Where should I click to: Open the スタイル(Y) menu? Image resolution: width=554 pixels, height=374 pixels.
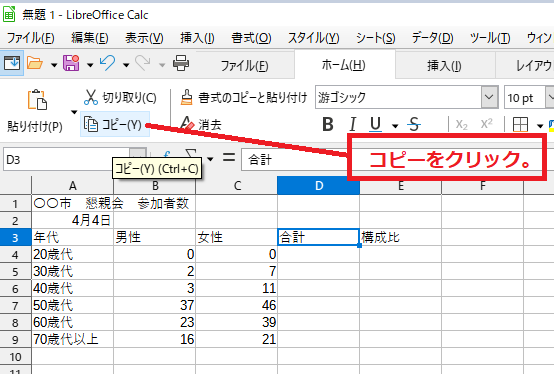pyautogui.click(x=314, y=38)
